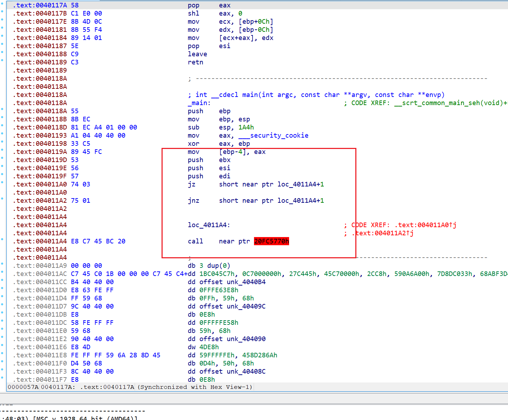This screenshot has width=508, height=420.
Task: Select the [ecx+eax] memory operand
Action: (x=236, y=38)
